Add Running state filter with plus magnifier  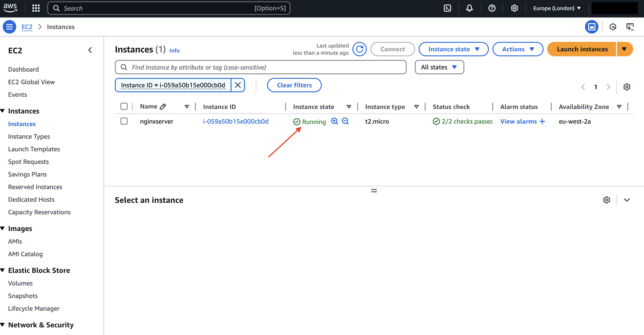coord(334,121)
